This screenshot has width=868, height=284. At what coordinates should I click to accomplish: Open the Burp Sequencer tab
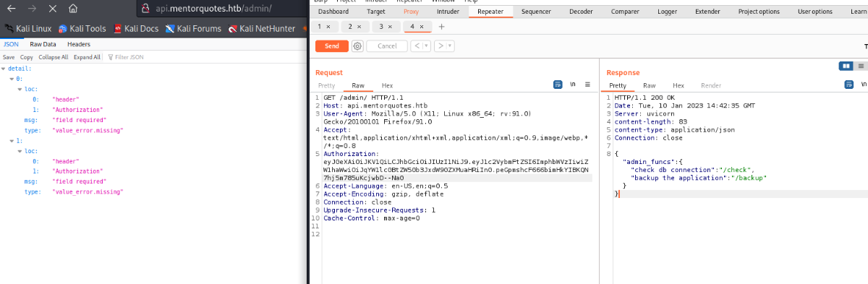(536, 12)
